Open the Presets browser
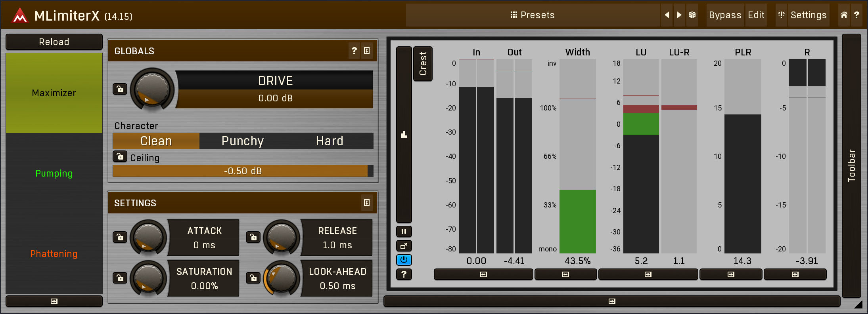This screenshot has width=868, height=314. pyautogui.click(x=532, y=15)
